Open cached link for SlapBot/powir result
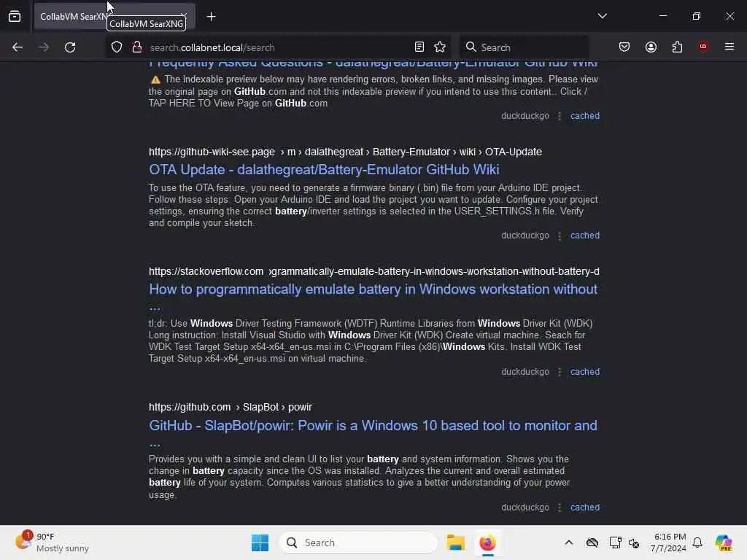 click(585, 507)
